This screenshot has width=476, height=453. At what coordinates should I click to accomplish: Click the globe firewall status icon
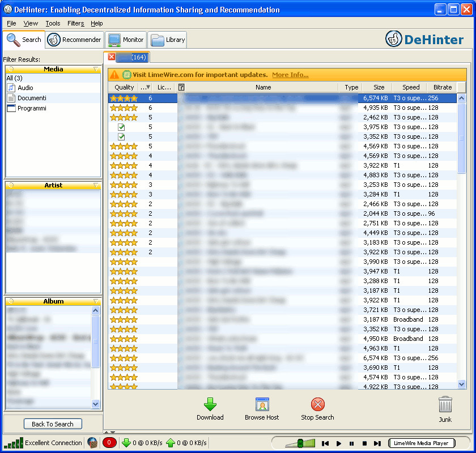[x=92, y=443]
